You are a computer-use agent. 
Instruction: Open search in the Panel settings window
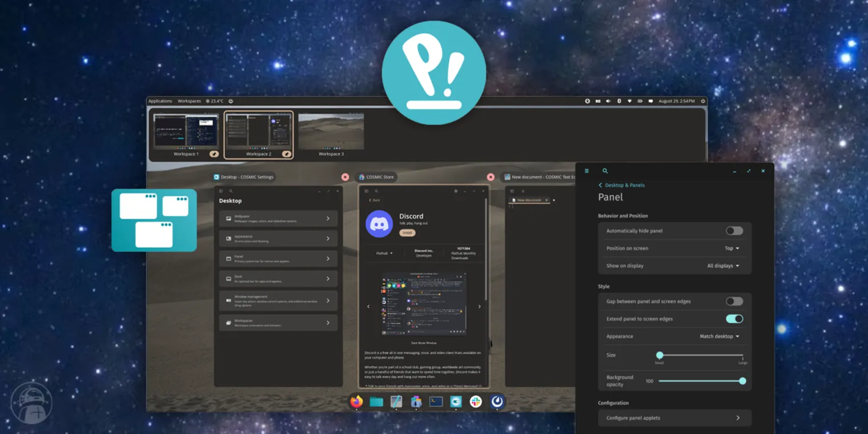click(605, 171)
